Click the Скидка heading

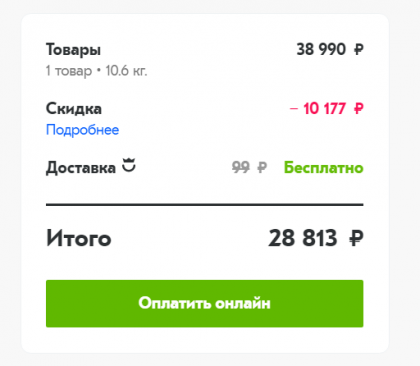pos(74,109)
